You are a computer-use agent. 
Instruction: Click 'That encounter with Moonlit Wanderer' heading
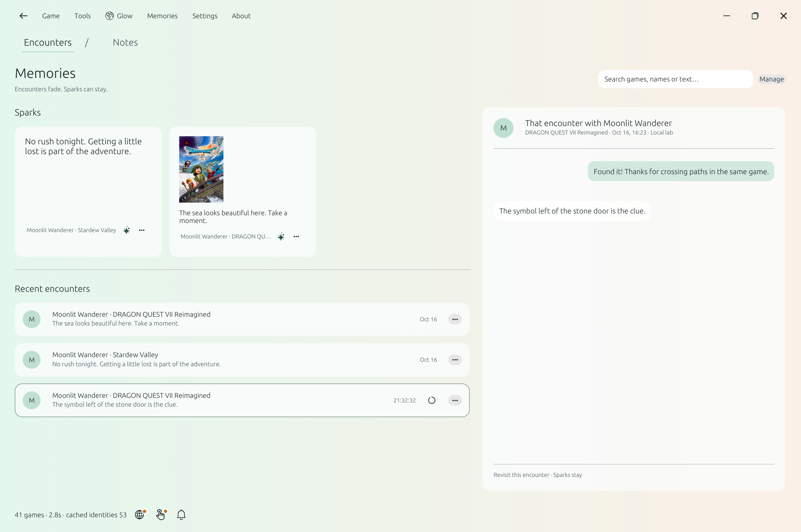(x=598, y=123)
